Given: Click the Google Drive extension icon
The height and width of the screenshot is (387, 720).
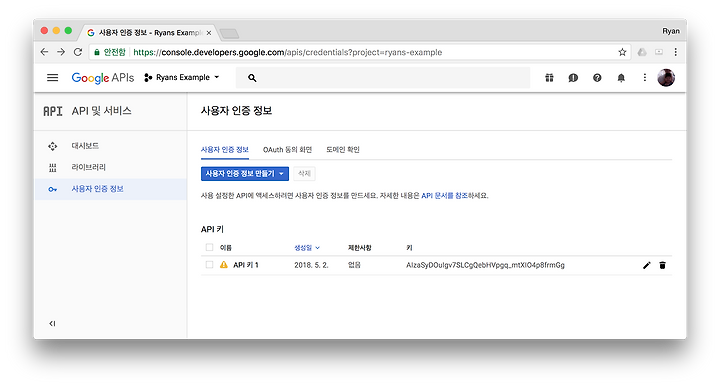Looking at the screenshot, I should 642,52.
